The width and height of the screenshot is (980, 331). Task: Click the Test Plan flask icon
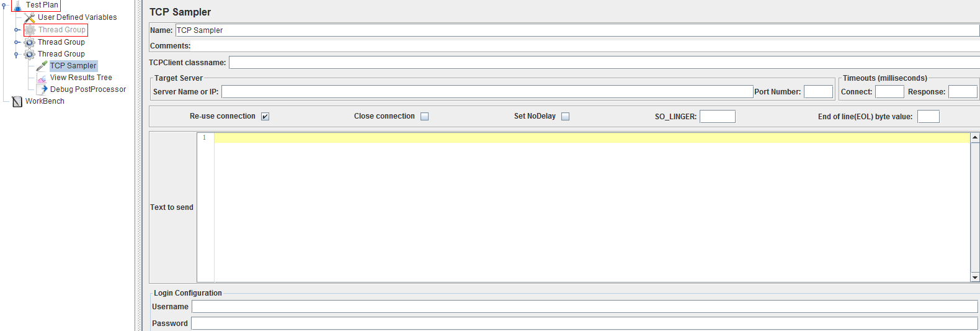pyautogui.click(x=17, y=6)
